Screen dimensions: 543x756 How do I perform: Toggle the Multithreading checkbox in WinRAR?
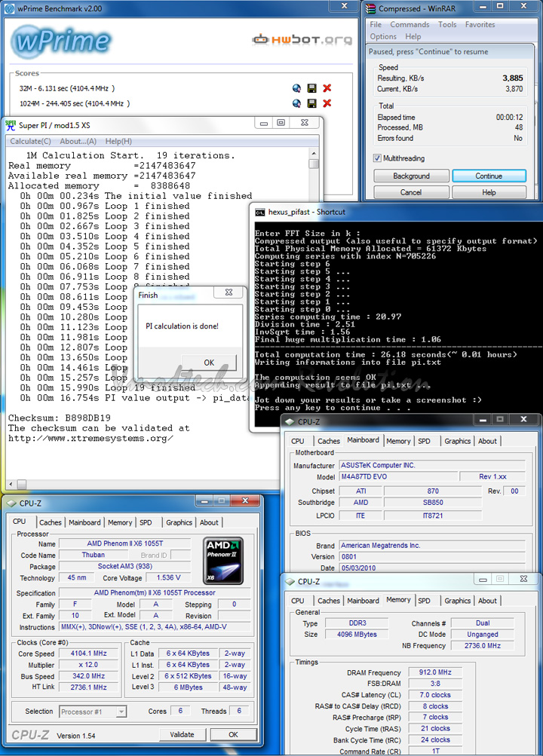377,158
